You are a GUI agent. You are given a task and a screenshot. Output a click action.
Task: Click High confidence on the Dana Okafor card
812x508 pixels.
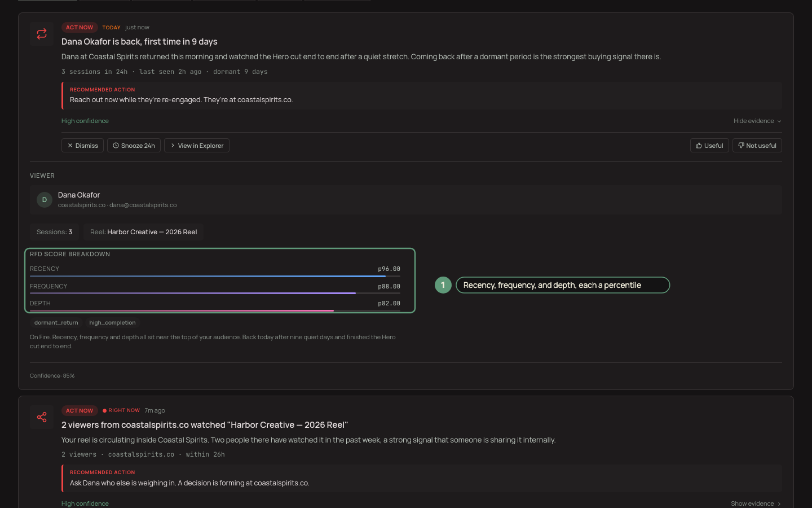click(x=85, y=121)
